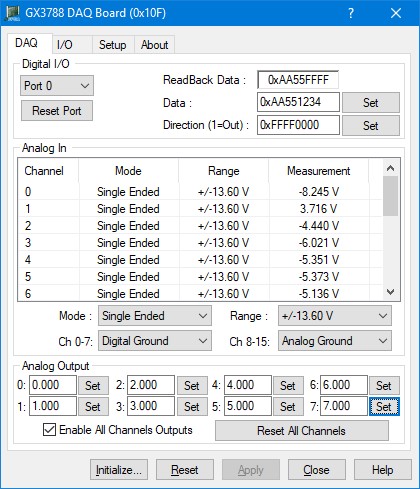Click Reset All Channels button
420x489 pixels.
(302, 431)
